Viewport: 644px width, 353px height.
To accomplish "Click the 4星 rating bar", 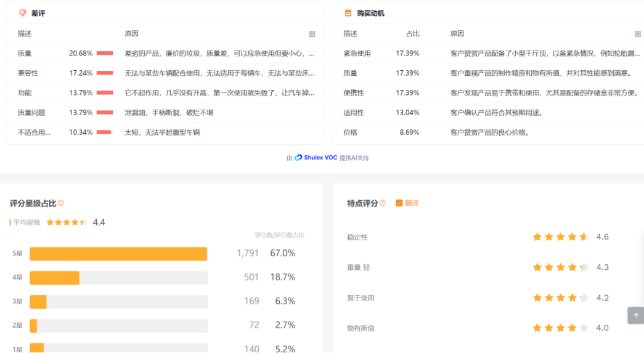I will (x=118, y=278).
